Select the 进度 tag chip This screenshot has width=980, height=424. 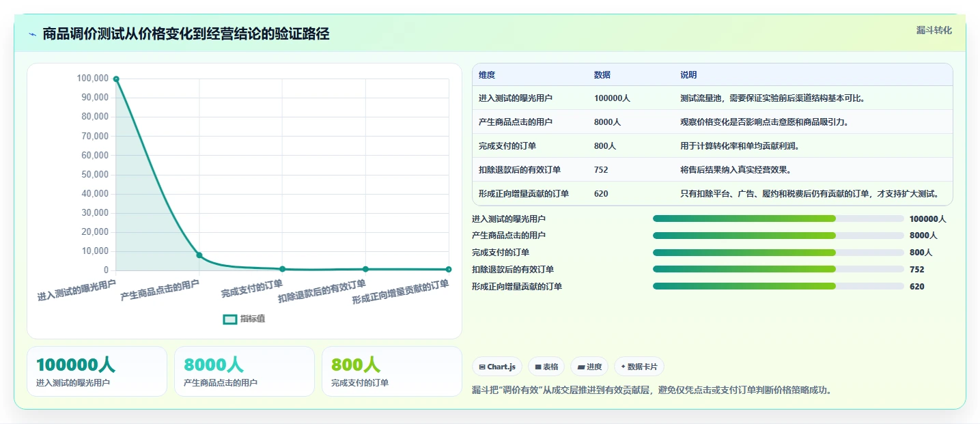pyautogui.click(x=589, y=367)
